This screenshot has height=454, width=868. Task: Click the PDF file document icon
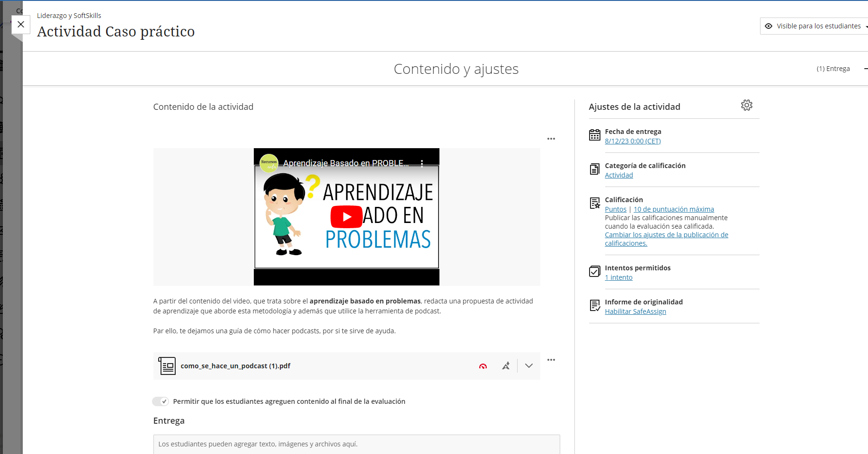point(167,366)
